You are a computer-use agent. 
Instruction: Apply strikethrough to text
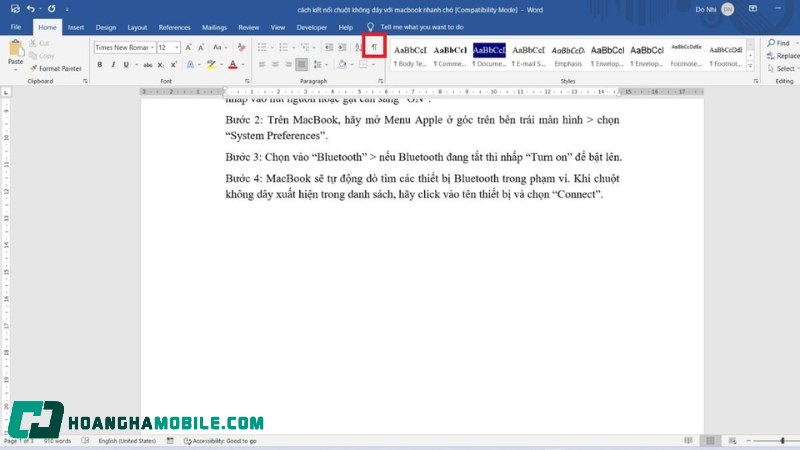148,65
